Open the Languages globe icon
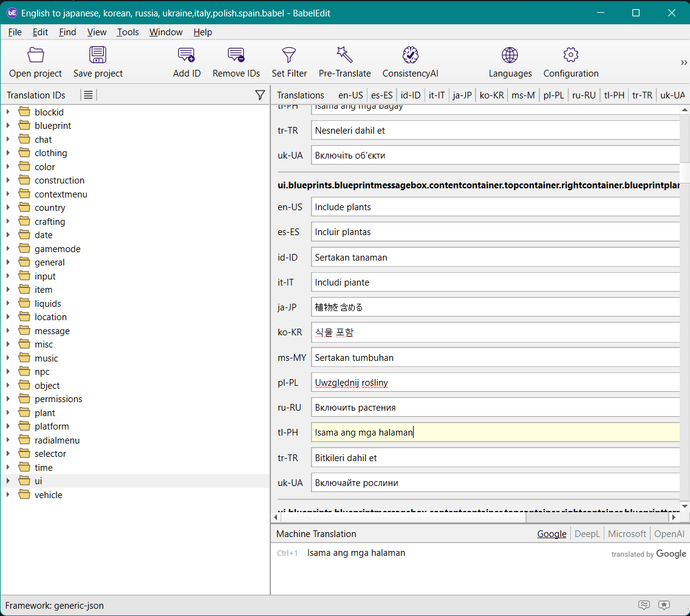The height and width of the screenshot is (616, 690). click(510, 55)
